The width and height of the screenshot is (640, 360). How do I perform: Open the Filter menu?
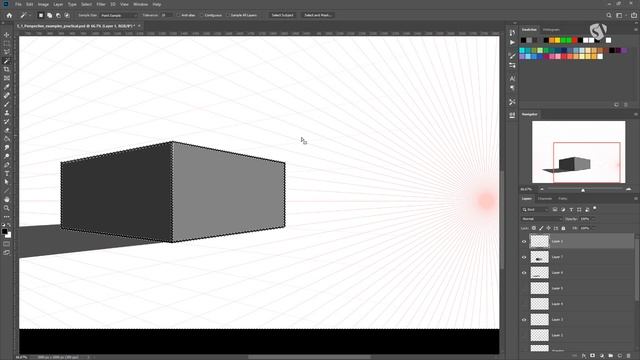101,4
